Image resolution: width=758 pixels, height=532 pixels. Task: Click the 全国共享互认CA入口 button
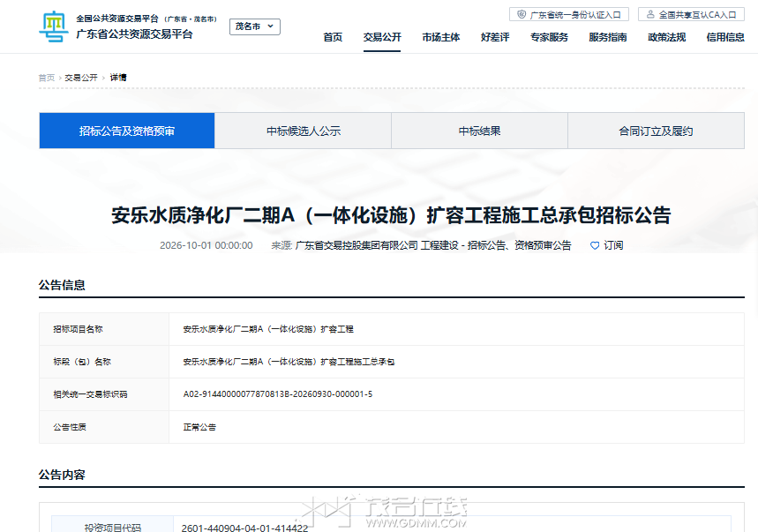tap(691, 14)
